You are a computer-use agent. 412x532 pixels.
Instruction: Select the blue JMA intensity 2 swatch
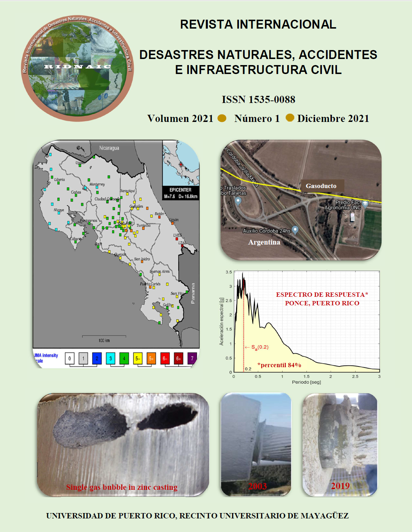tap(97, 358)
